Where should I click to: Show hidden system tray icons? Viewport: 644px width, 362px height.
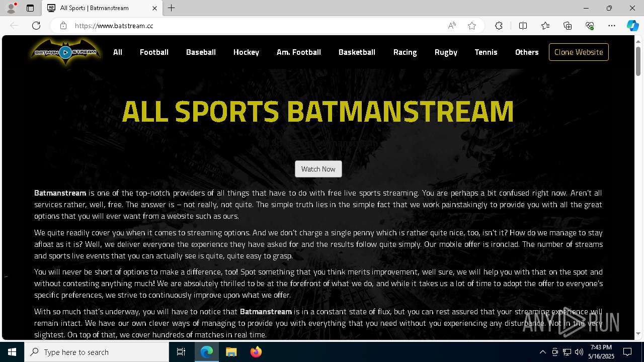click(x=542, y=352)
